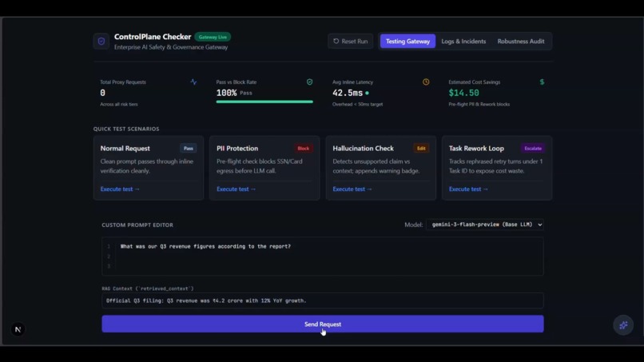This screenshot has width=644, height=362.
Task: Click the Send Request button
Action: pyautogui.click(x=323, y=324)
